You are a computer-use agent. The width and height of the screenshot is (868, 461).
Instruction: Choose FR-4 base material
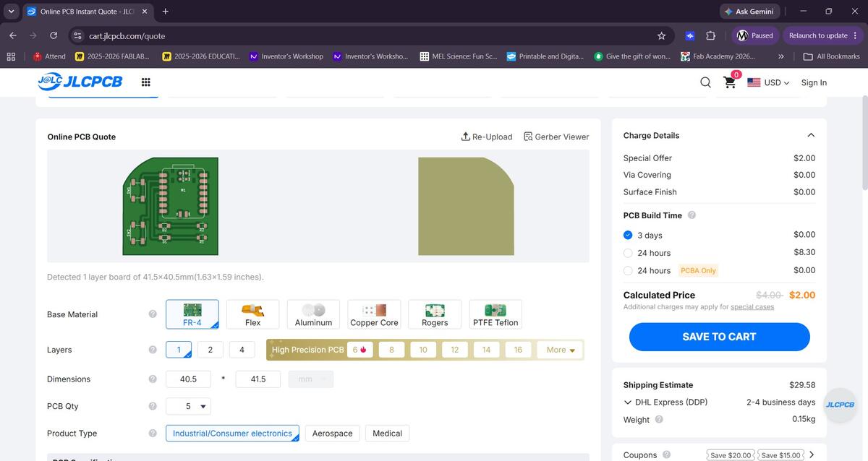point(192,314)
